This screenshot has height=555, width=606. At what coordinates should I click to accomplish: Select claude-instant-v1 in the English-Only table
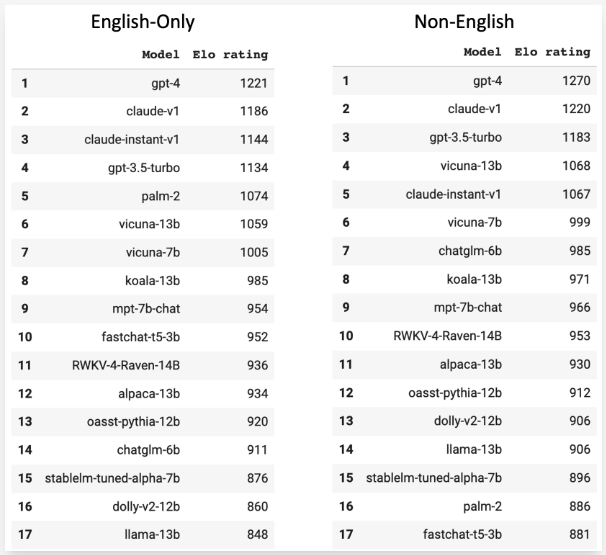point(132,140)
